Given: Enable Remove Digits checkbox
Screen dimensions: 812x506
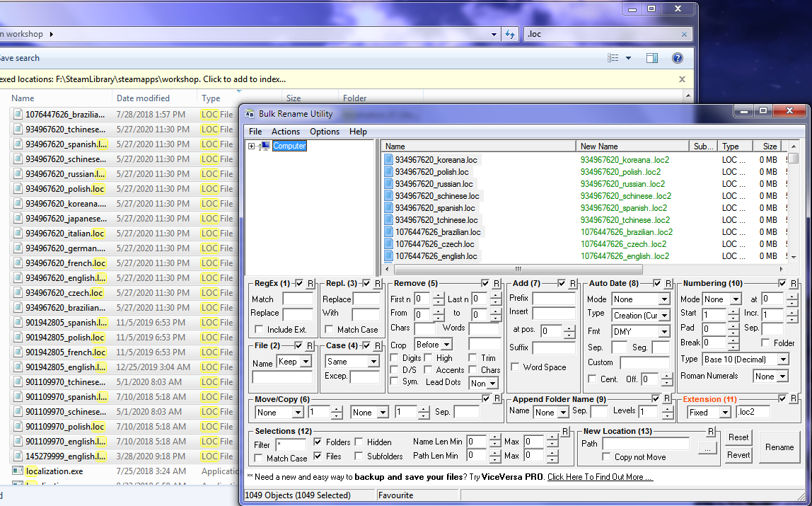Looking at the screenshot, I should point(395,358).
